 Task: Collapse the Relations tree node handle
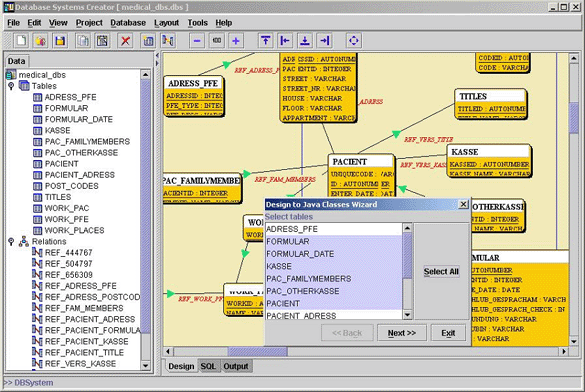(x=11, y=242)
